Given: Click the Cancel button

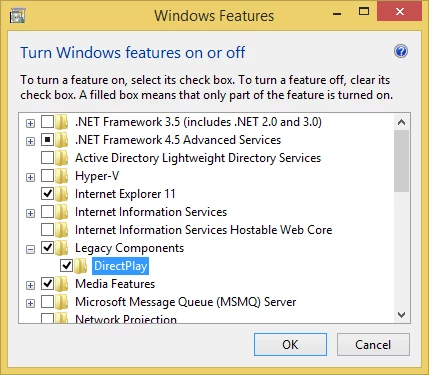Looking at the screenshot, I should [373, 344].
